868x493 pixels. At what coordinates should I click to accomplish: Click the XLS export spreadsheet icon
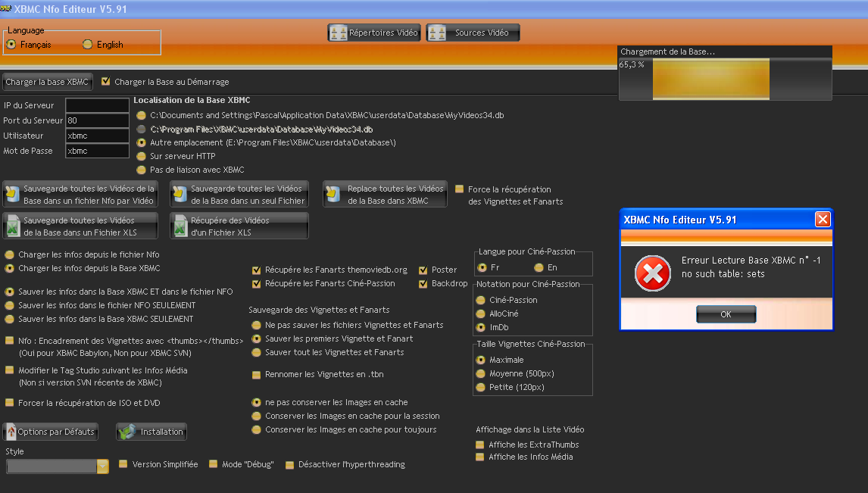pos(12,226)
